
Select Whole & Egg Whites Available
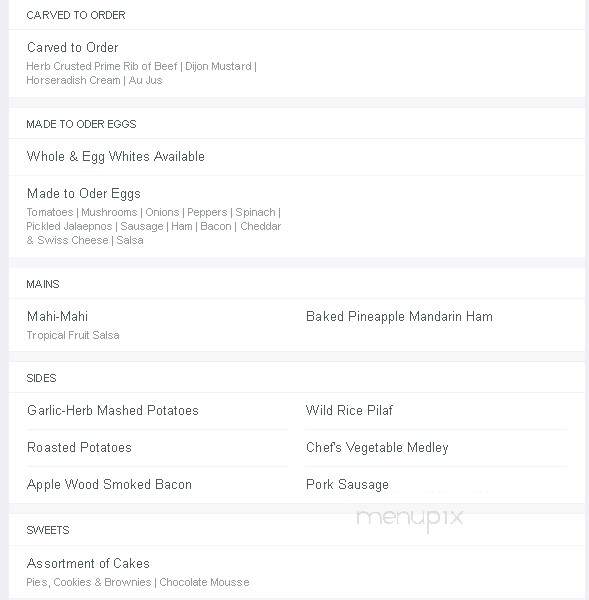pyautogui.click(x=116, y=157)
